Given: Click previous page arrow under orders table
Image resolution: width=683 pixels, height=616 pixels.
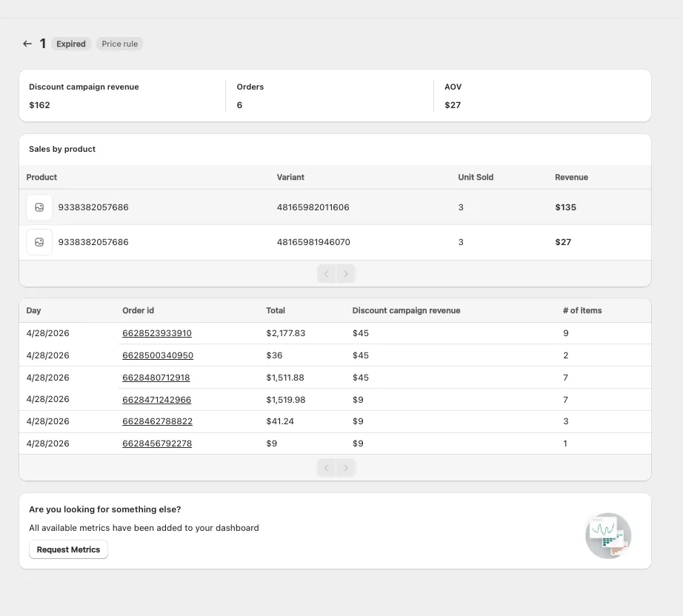Looking at the screenshot, I should click(327, 468).
